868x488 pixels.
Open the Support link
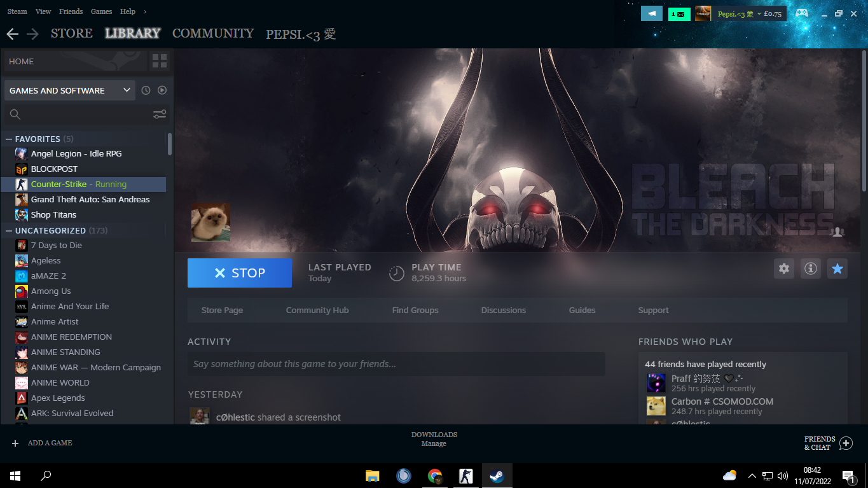click(654, 310)
